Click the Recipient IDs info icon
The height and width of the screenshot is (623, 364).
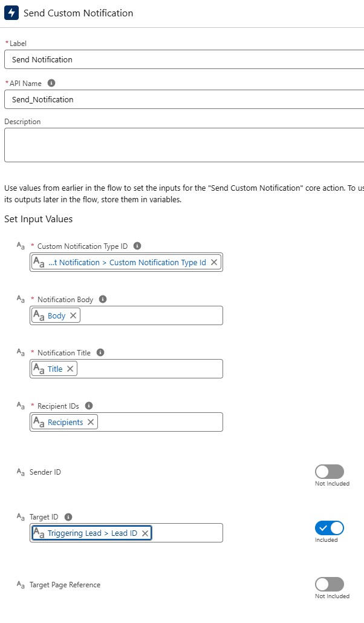click(89, 406)
